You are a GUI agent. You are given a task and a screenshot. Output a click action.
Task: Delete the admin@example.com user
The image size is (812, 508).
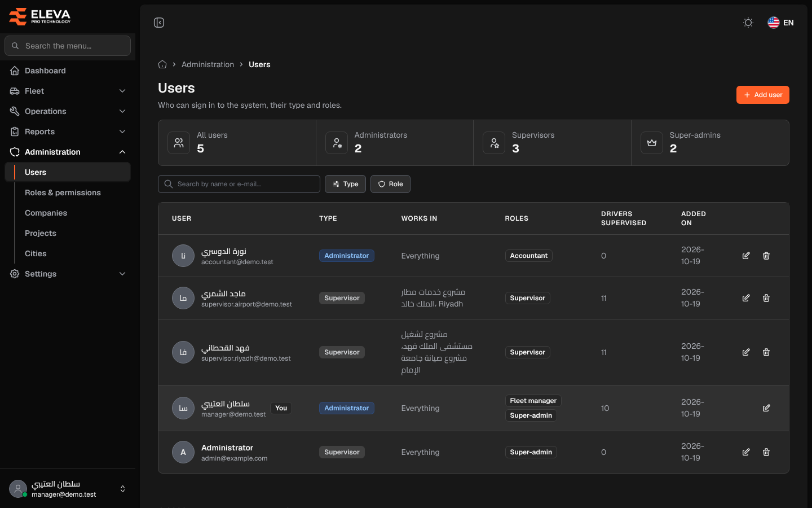766,452
